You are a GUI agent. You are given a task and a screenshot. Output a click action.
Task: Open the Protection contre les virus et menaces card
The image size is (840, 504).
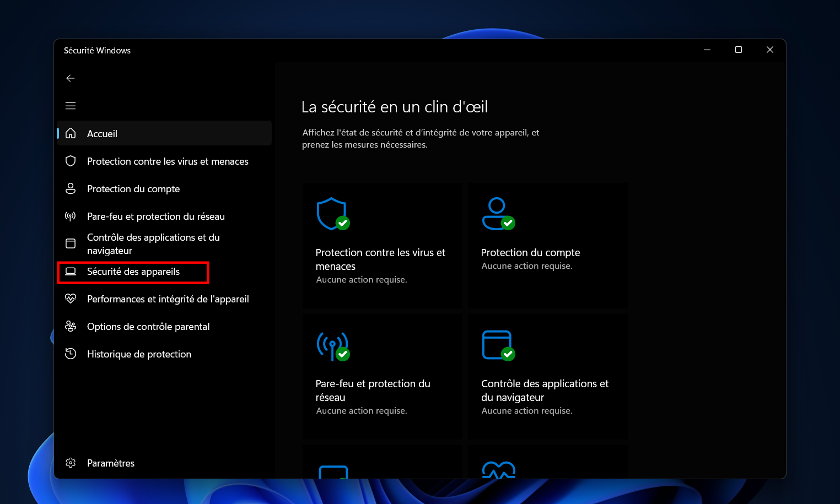382,247
